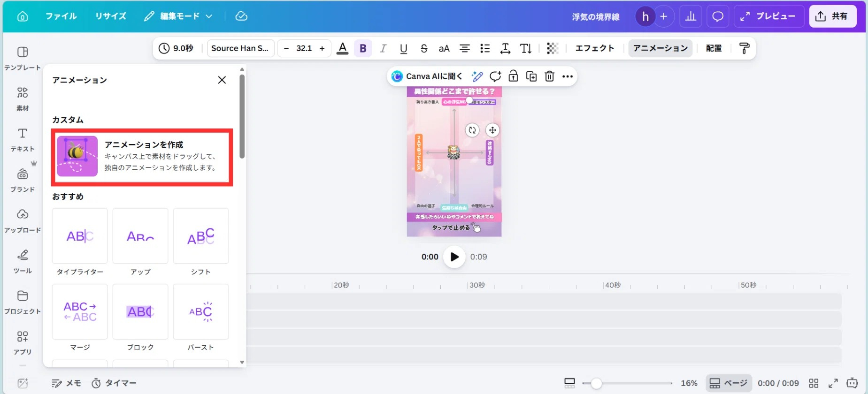Delete element with the trash icon
This screenshot has width=868, height=394.
[549, 76]
